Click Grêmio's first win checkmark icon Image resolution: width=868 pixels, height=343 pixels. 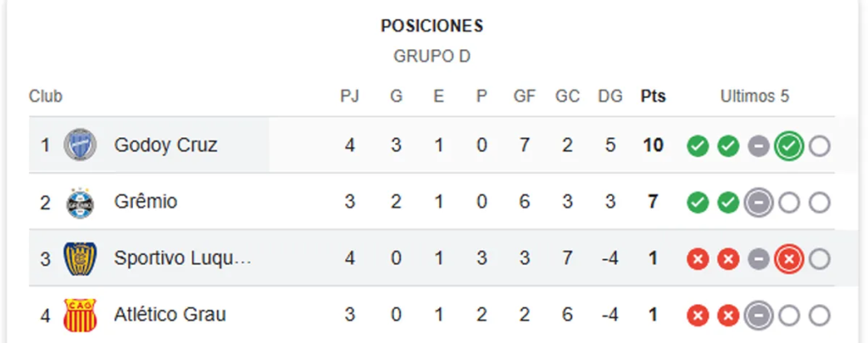[698, 203]
